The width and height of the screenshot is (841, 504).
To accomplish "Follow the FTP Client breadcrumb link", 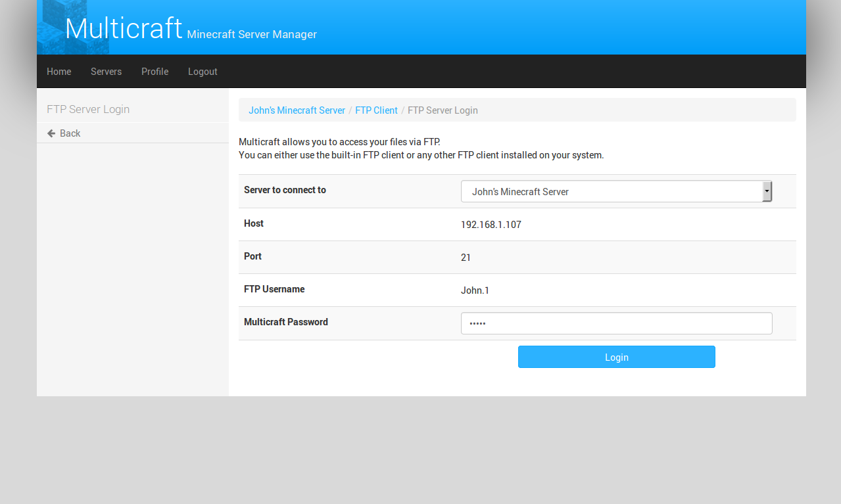I will 376,110.
